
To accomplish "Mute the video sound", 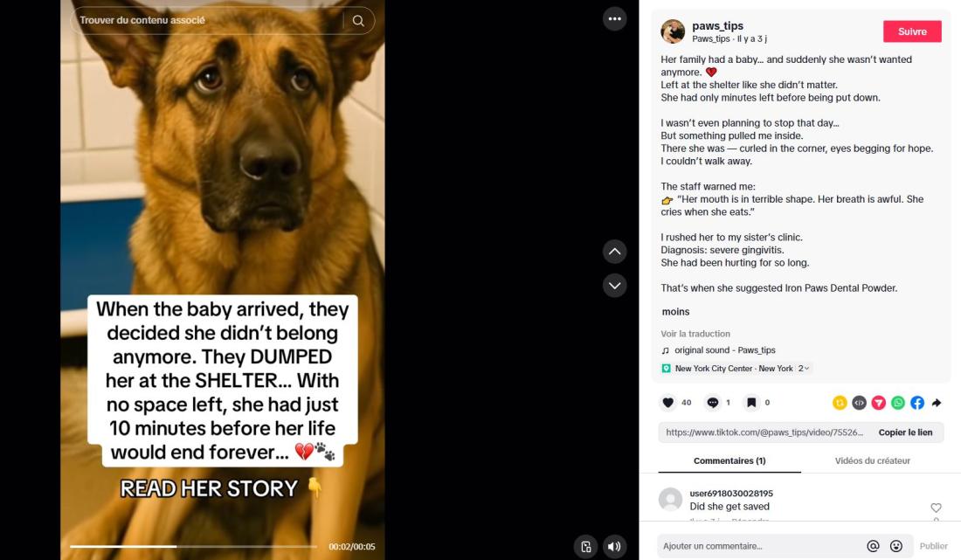I will click(614, 547).
